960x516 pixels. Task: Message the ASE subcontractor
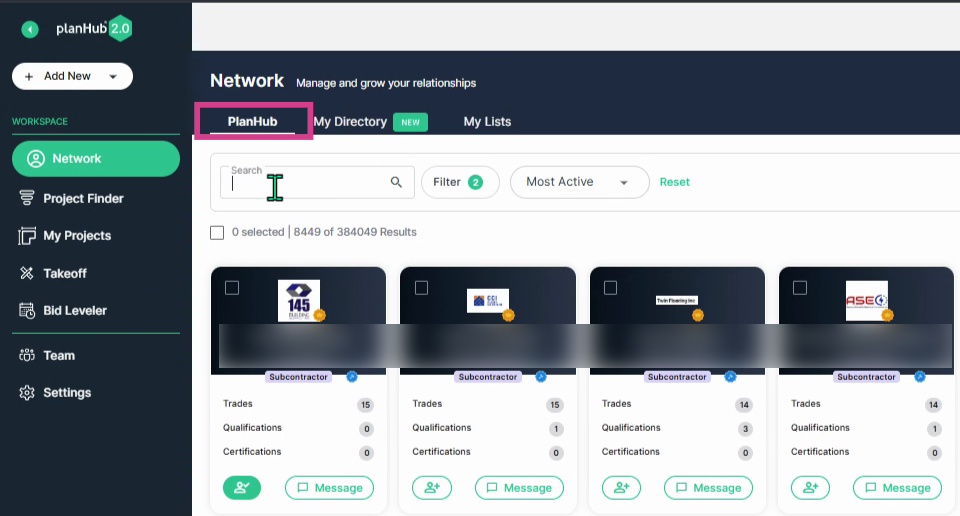(898, 488)
